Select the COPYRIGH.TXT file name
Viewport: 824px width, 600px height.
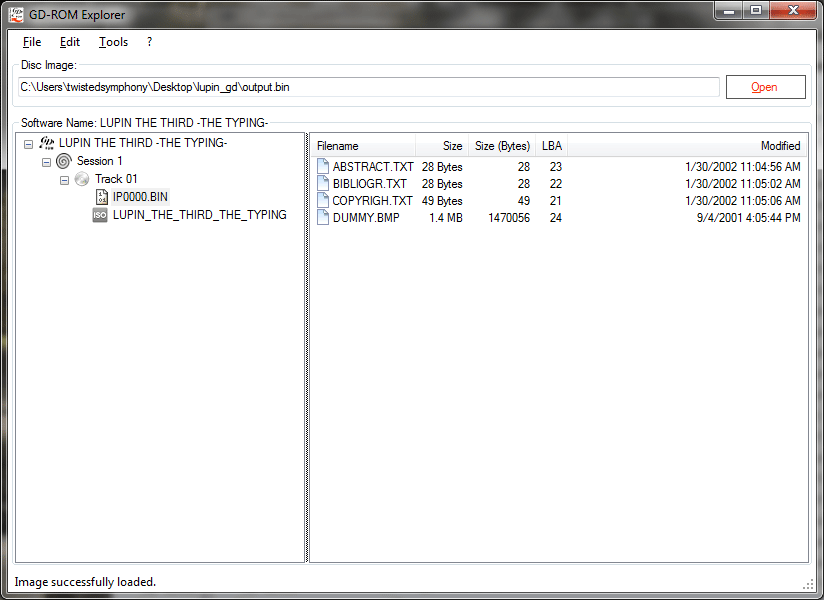click(x=373, y=200)
